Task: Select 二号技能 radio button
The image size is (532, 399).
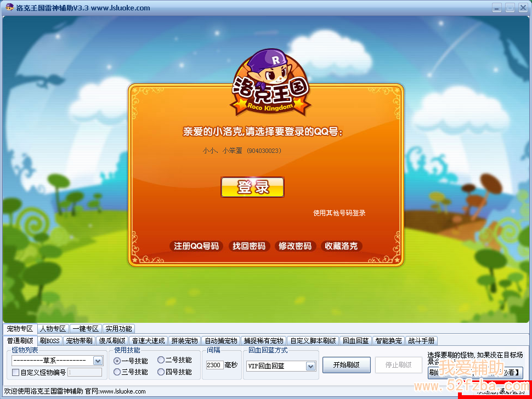Action: click(161, 360)
